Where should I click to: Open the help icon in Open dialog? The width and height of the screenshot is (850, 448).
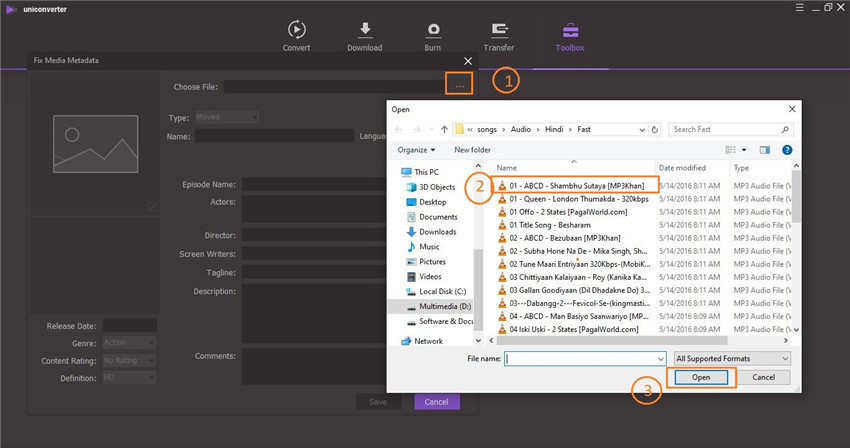click(787, 150)
